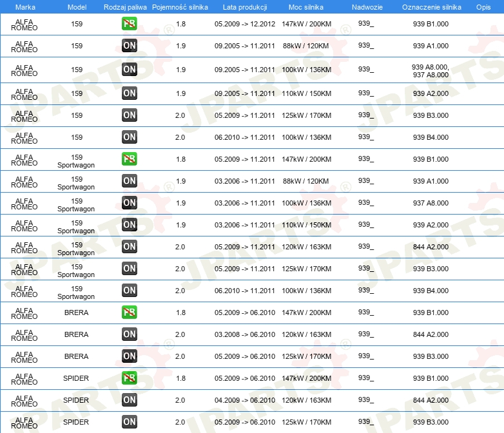Click PB petrol icon in the SPIDER 1.8 row
Screen dimensions: 504x433
point(129,378)
